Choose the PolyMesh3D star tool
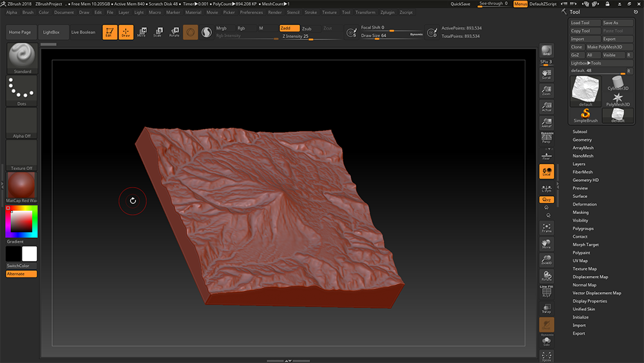 tap(618, 99)
